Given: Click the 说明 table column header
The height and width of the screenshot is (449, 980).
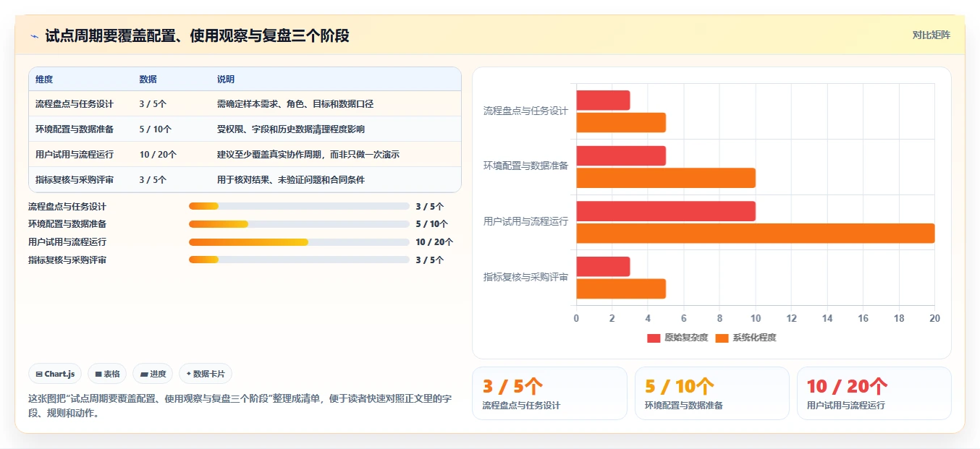Looking at the screenshot, I should pos(226,80).
